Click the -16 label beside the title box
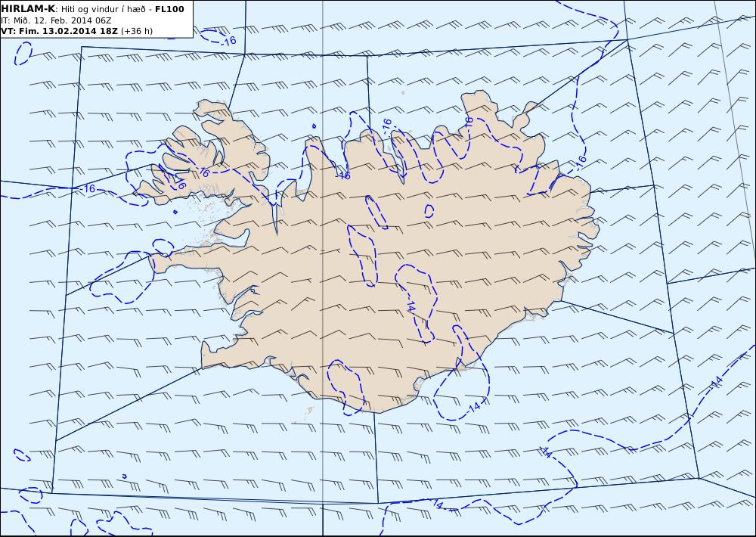This screenshot has height=537, width=756. click(230, 42)
